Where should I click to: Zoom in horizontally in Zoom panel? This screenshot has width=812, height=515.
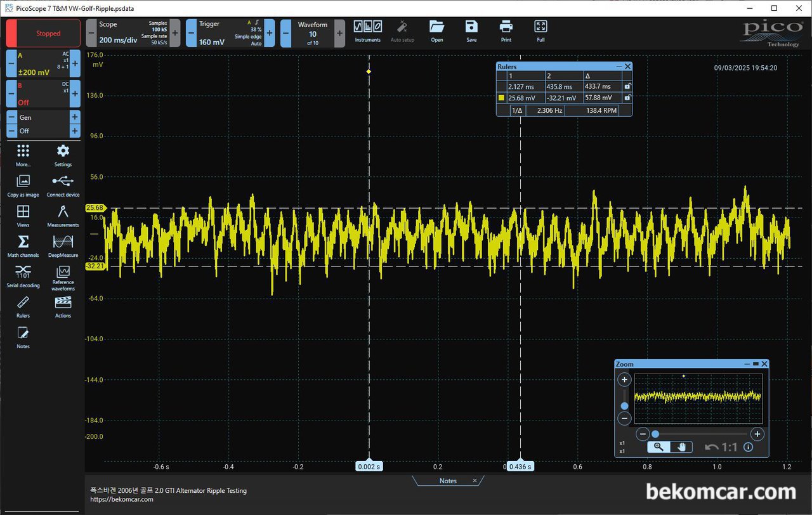point(757,434)
